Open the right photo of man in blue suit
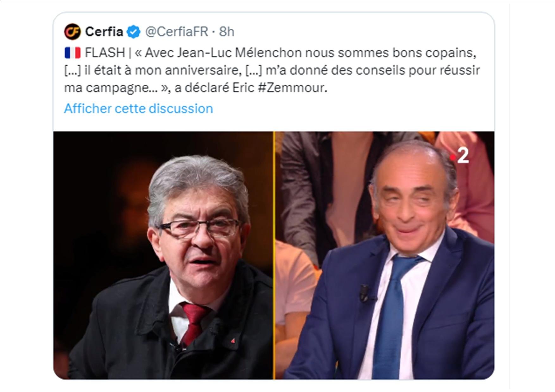 [385, 255]
